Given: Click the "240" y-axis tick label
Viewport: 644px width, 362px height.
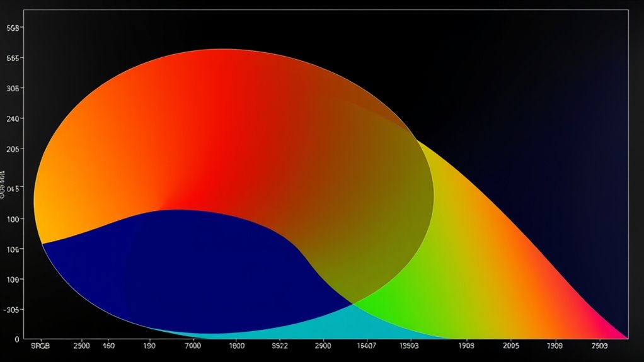Looking at the screenshot, I should click(x=13, y=119).
